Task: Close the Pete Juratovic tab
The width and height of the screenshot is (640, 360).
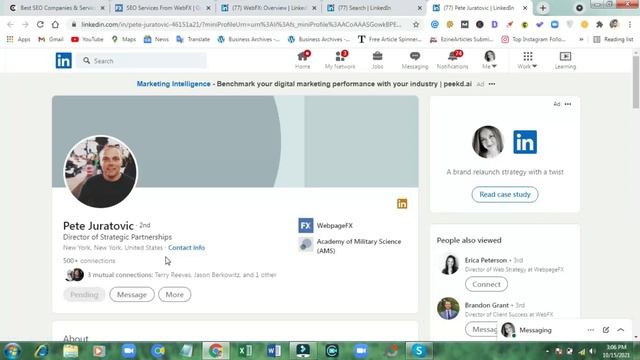Action: (x=525, y=8)
